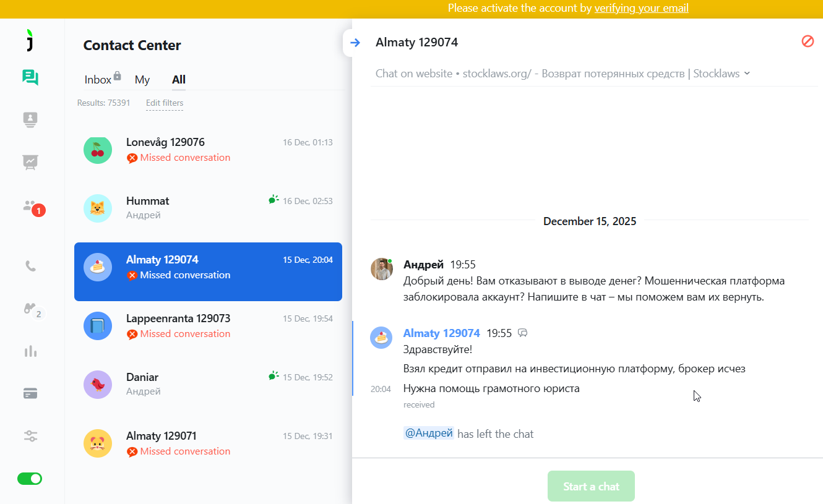Click the Contact Center heading

132,45
